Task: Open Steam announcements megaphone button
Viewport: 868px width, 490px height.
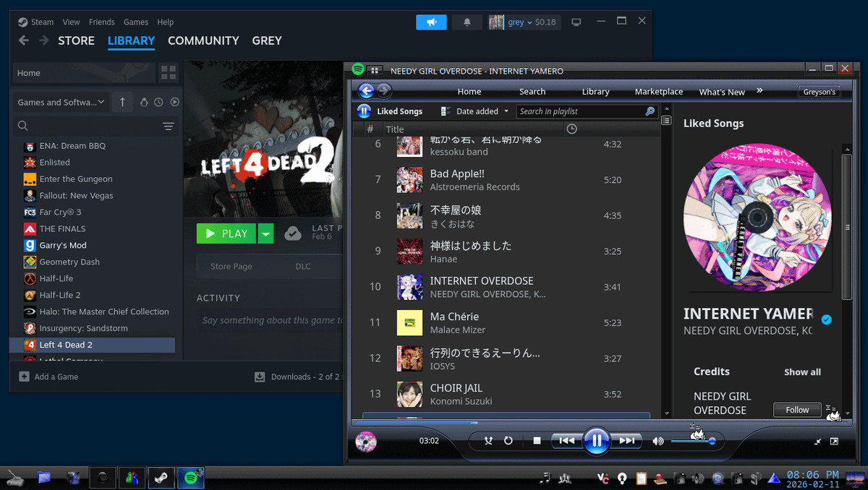Action: (431, 22)
